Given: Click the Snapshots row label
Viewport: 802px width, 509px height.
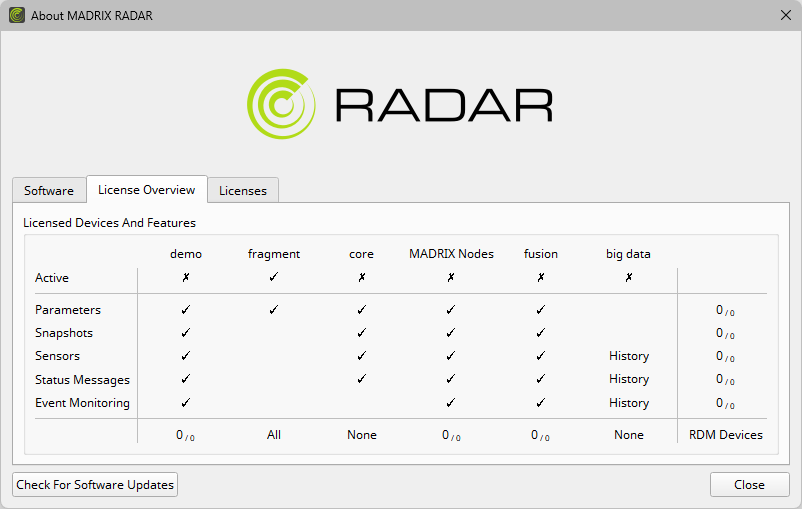Looking at the screenshot, I should point(64,333).
